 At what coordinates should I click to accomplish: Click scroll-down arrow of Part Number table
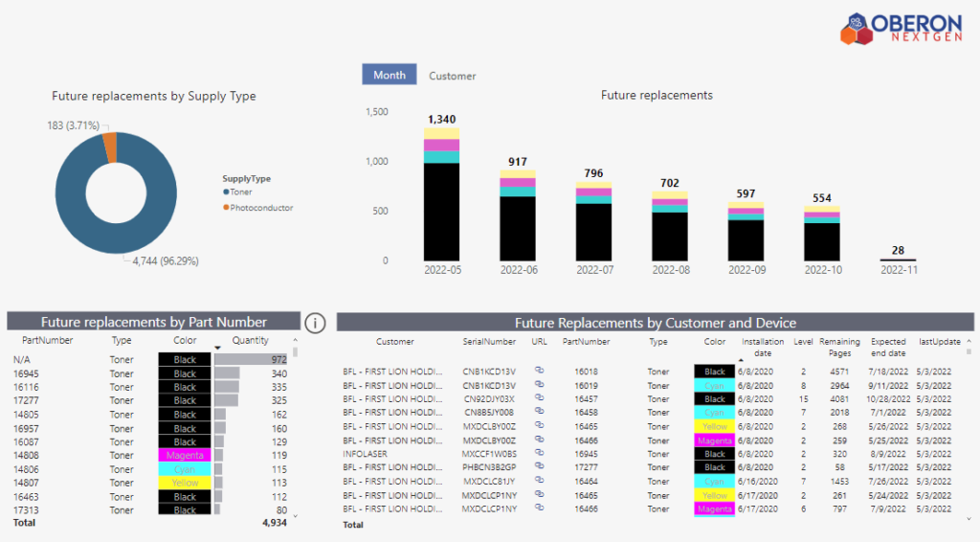point(295,516)
